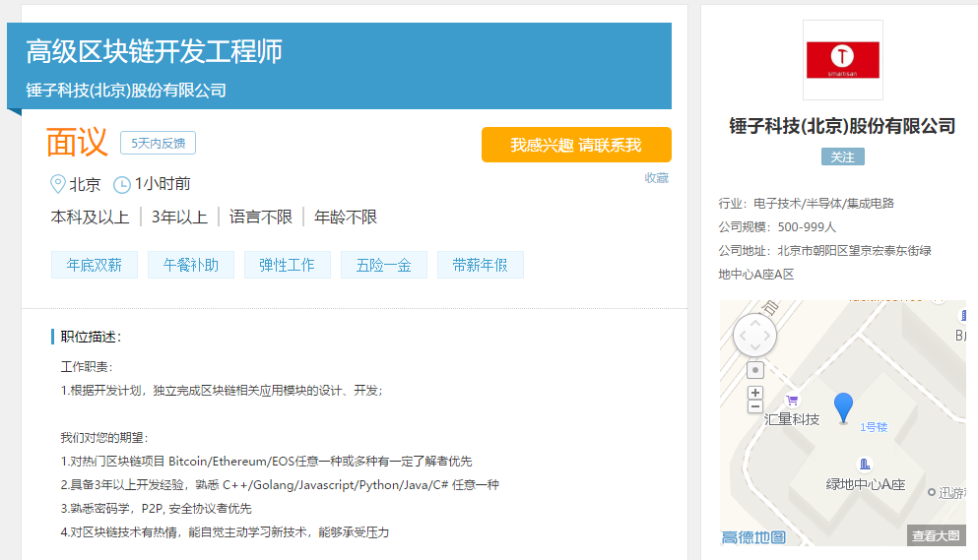The height and width of the screenshot is (560, 978).
Task: Click the 汇量科技 label on map
Action: (x=792, y=419)
